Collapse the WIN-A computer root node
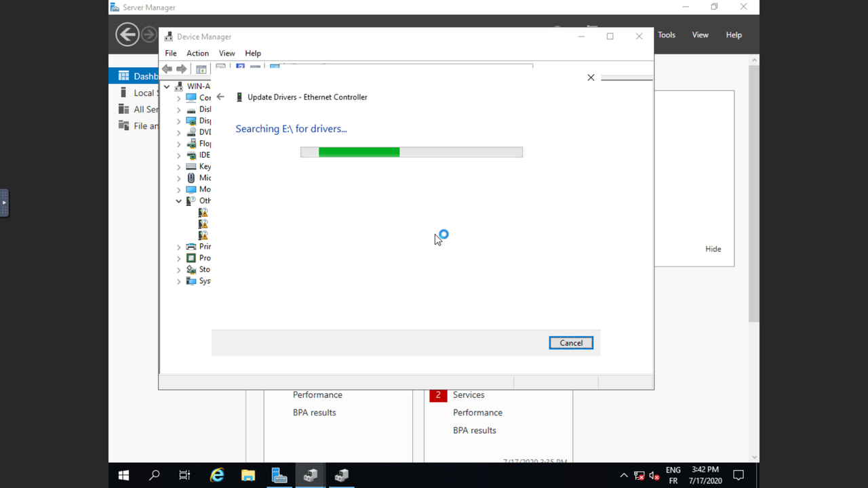 167,87
